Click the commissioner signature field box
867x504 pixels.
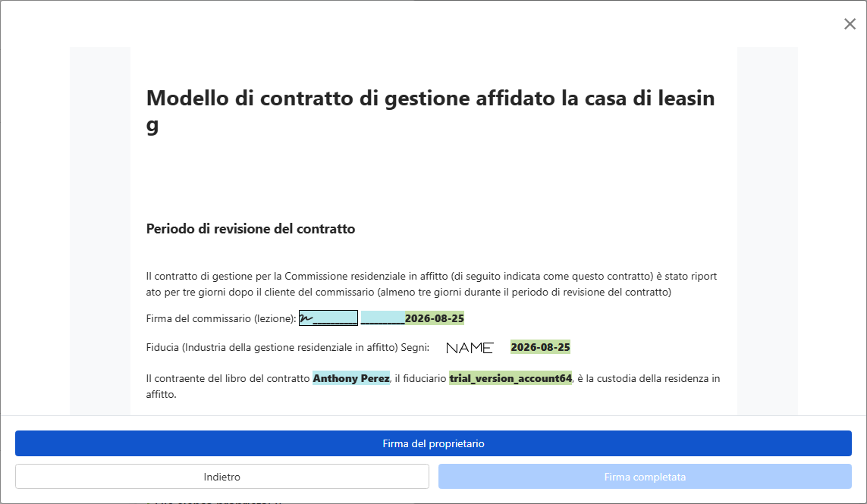[x=328, y=318]
